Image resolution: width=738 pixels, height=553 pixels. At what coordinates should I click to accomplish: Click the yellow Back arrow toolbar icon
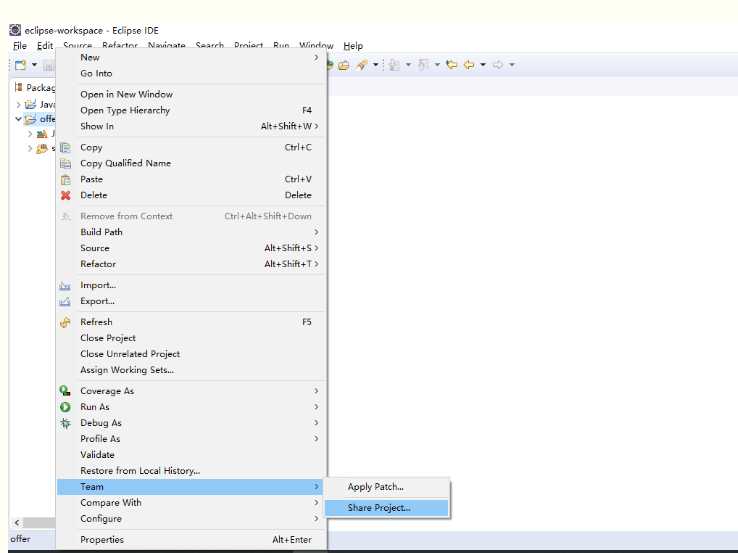click(469, 65)
